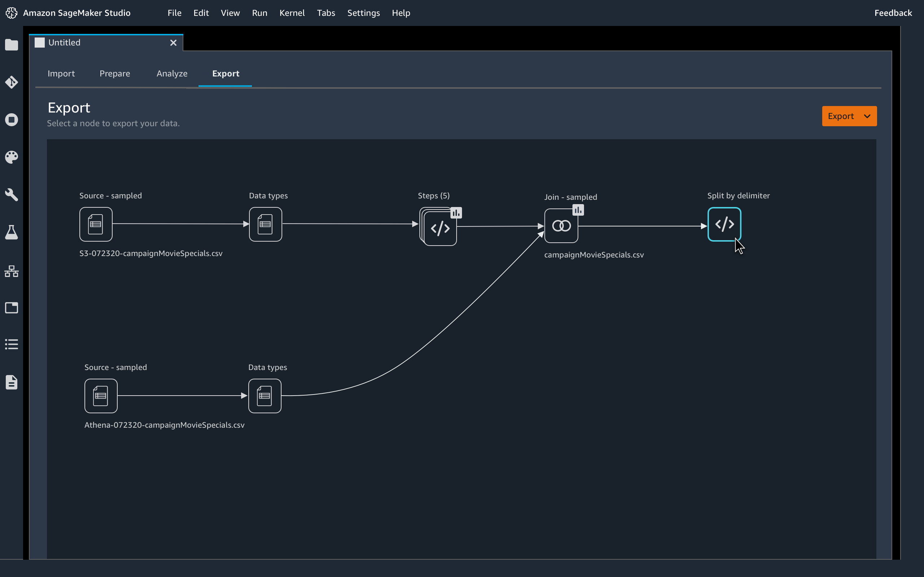Click the Feedback link

pos(893,13)
